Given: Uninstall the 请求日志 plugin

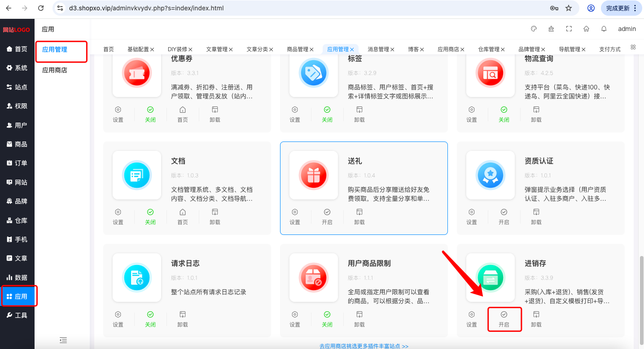Looking at the screenshot, I should point(183,319).
